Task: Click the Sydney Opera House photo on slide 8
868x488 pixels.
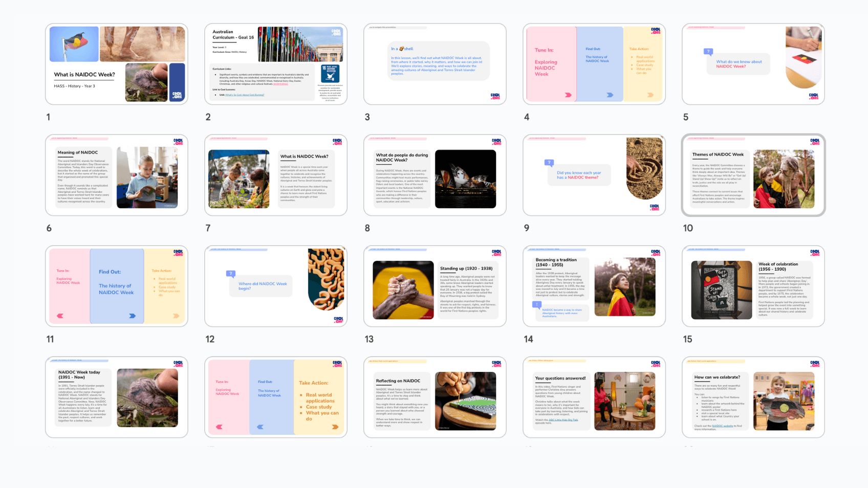Action: [465, 179]
